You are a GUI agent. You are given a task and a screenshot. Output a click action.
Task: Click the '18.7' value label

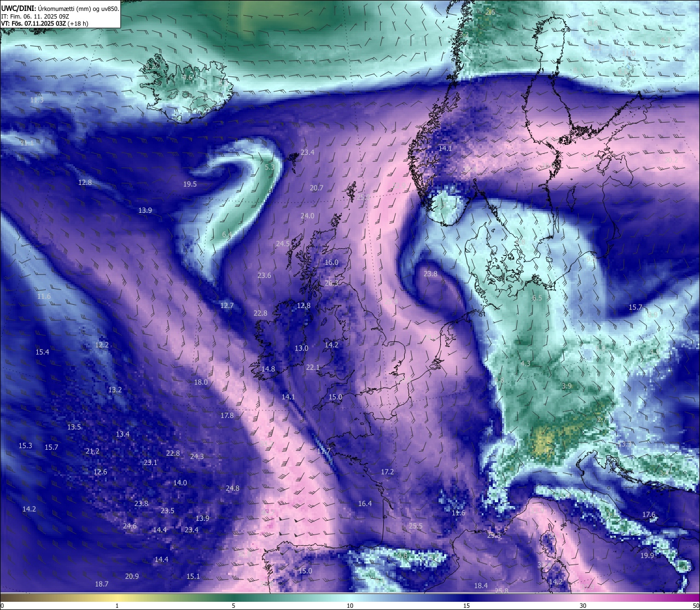102,584
